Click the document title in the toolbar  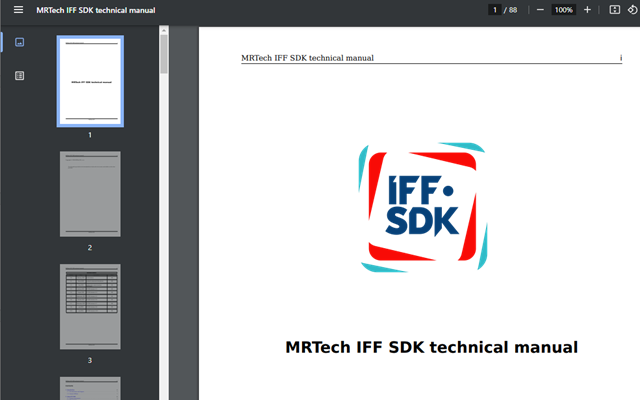pyautogui.click(x=88, y=10)
